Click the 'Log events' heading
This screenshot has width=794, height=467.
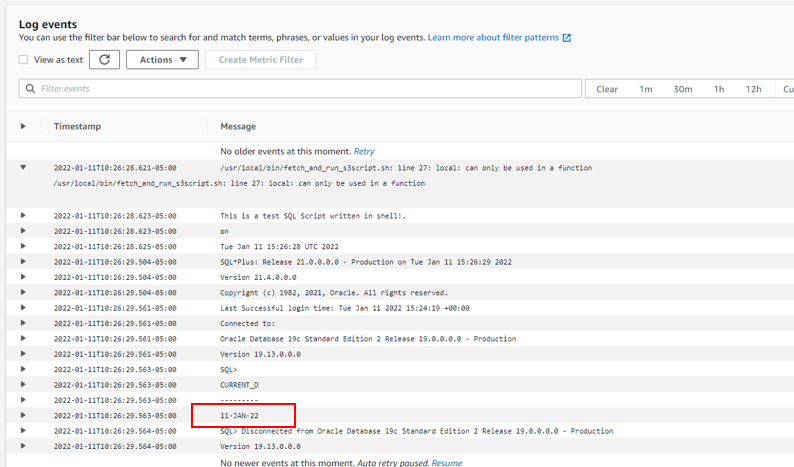(x=48, y=24)
